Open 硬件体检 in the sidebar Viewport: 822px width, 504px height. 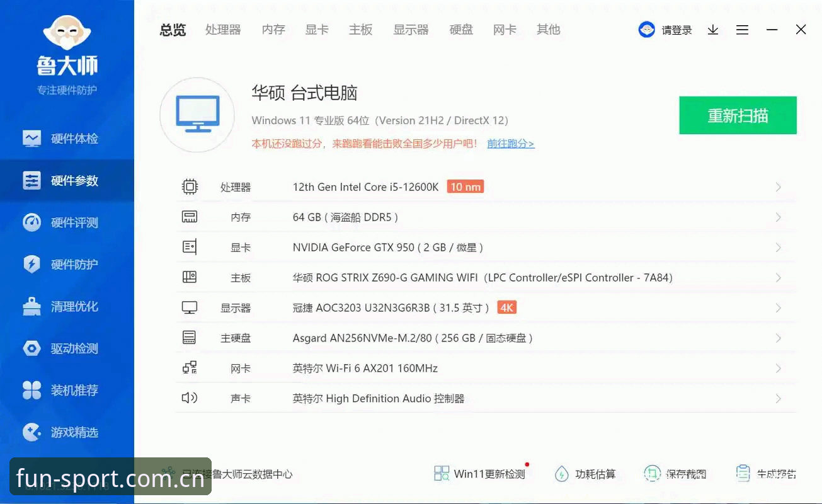[67, 139]
